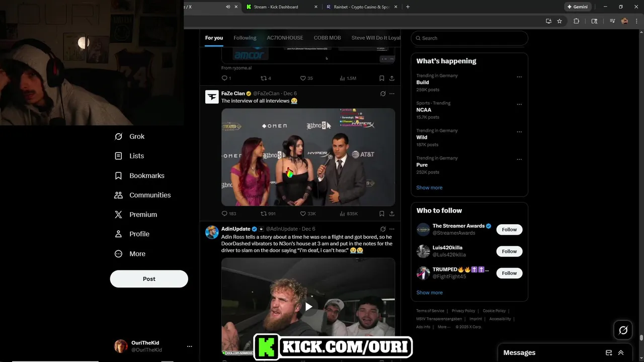Reply to the ryzome.ai post
The image size is (644, 362).
[x=226, y=78]
